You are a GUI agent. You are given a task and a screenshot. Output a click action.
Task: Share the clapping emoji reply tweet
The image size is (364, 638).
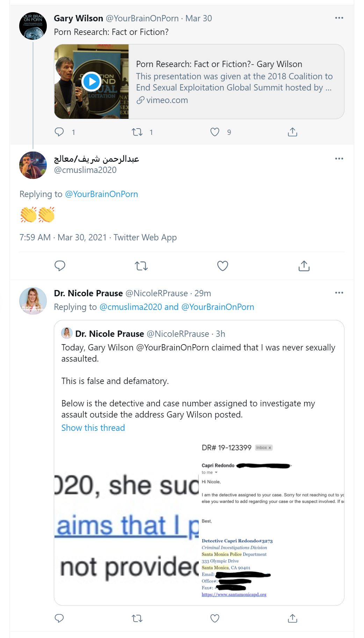click(304, 266)
